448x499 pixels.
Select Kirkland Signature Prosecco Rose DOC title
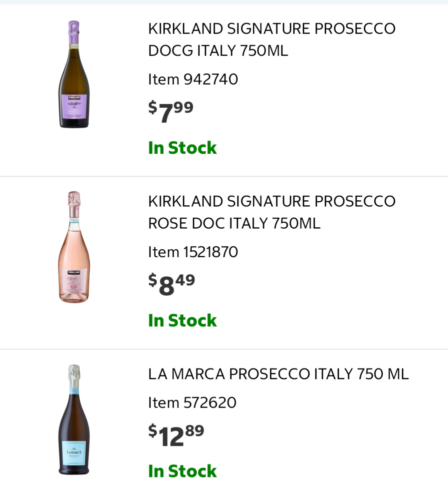coord(272,212)
